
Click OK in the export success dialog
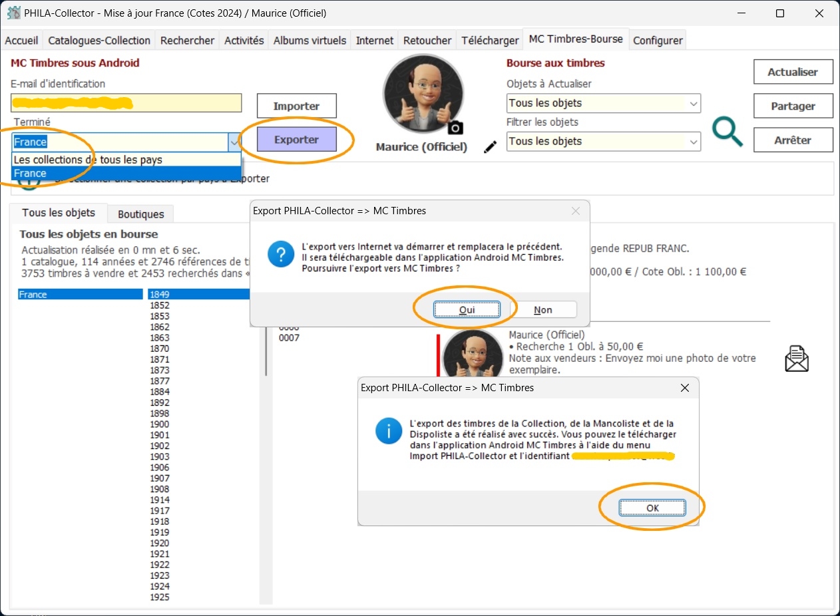click(652, 508)
